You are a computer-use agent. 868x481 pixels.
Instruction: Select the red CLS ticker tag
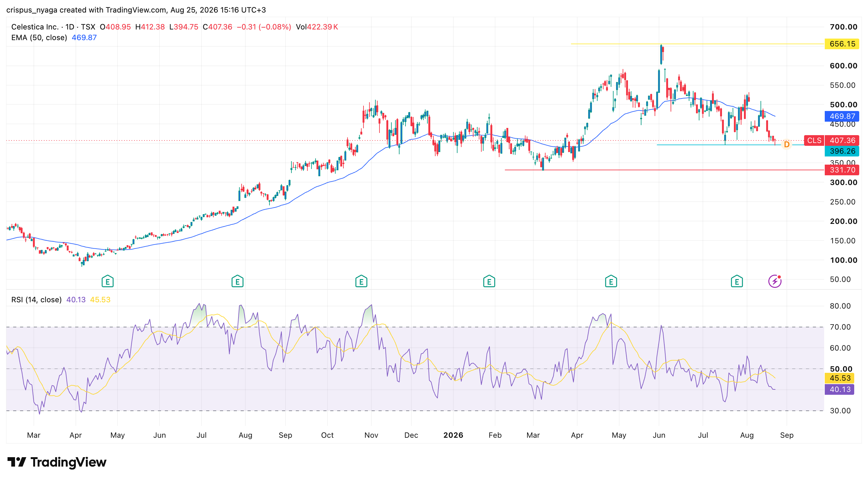[x=814, y=140]
